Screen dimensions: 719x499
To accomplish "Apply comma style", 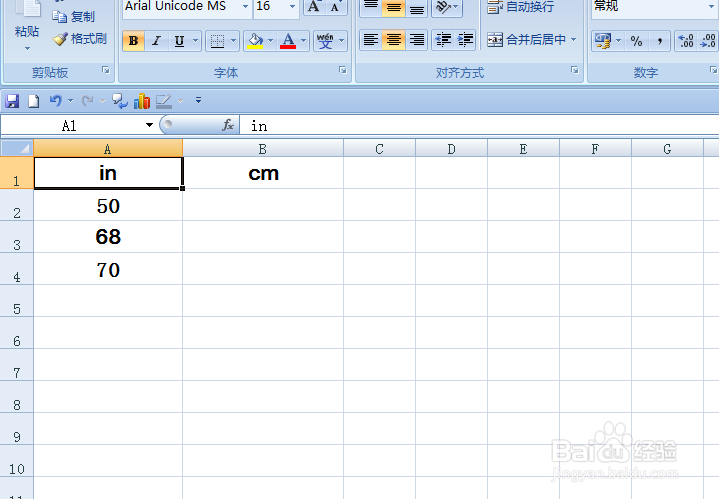I will [659, 41].
